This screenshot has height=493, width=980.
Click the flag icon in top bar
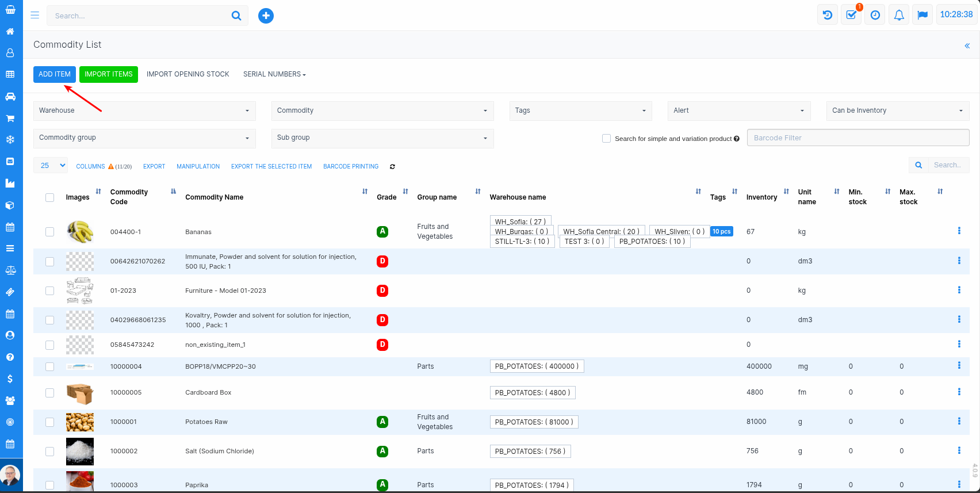[922, 16]
